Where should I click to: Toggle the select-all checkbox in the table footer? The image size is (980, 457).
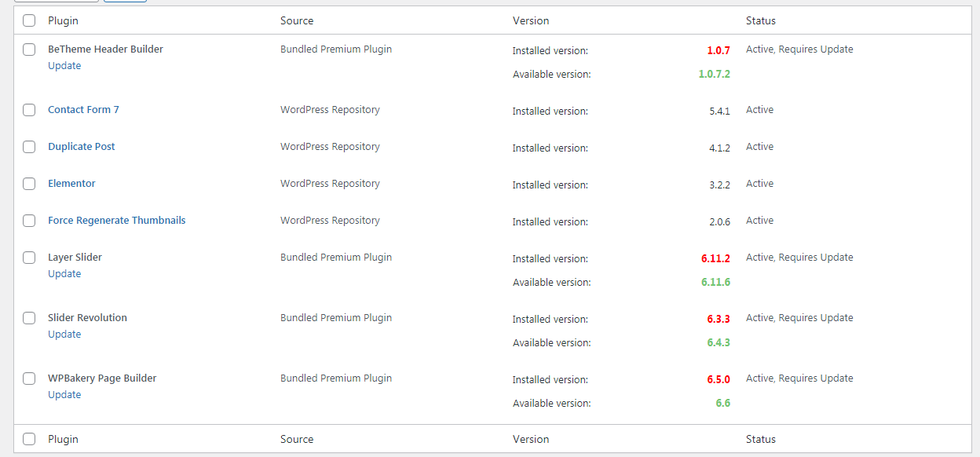click(x=29, y=439)
